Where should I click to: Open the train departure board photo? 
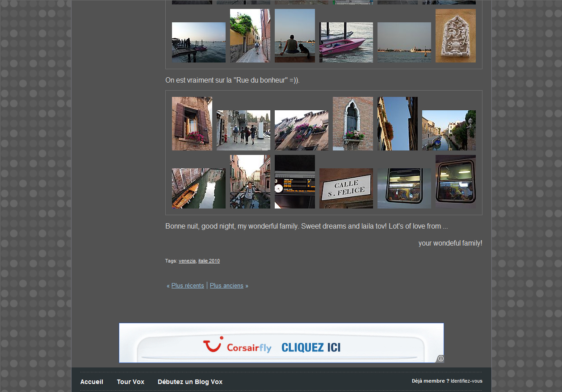pyautogui.click(x=295, y=182)
